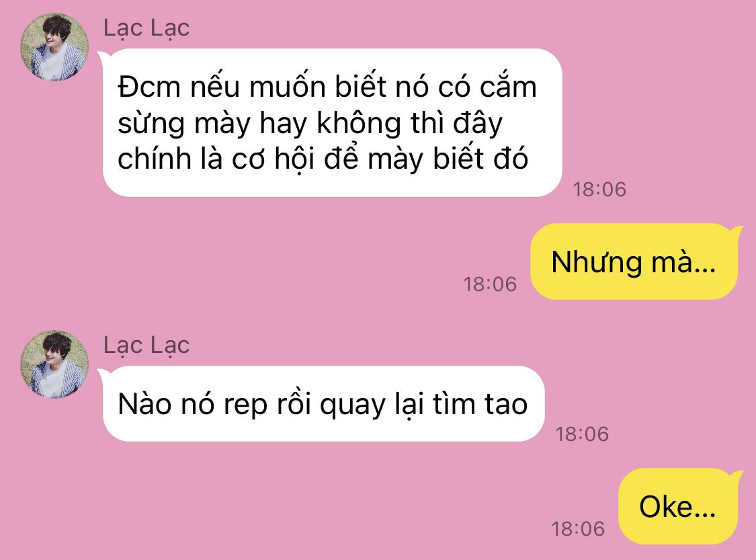Tap the yellow 'Oke...' reply bubble
Screen dimensions: 756x560
[678, 506]
